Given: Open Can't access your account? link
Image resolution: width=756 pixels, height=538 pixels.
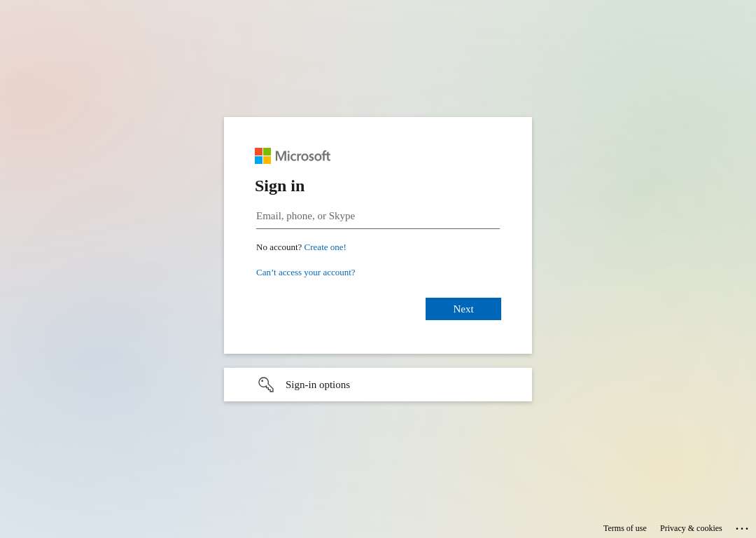Looking at the screenshot, I should coord(306,272).
